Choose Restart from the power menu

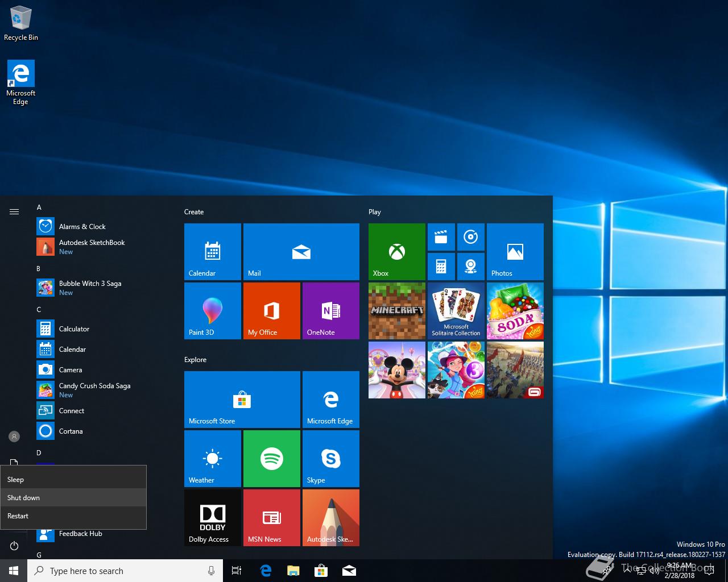[73, 516]
